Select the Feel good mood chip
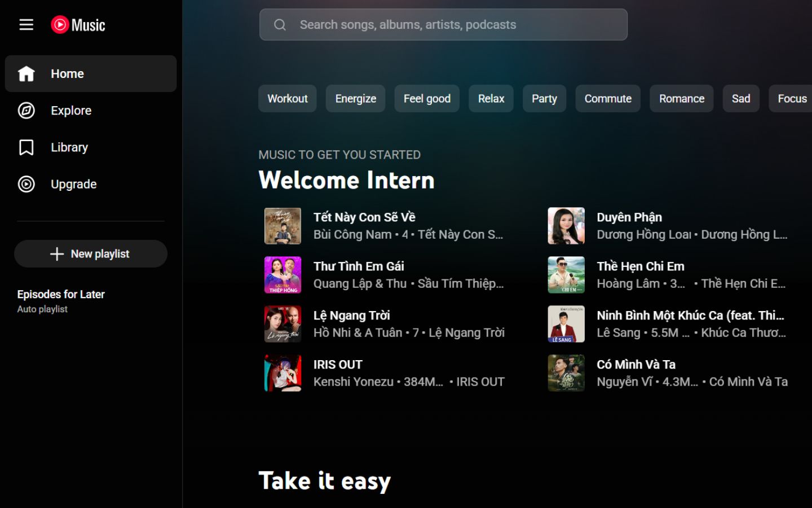Viewport: 812px width, 508px height. [x=427, y=99]
